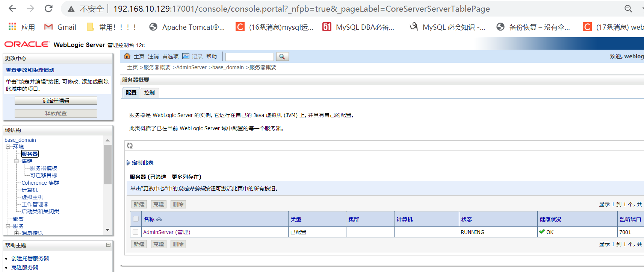Switch to the 控制 tab
The image size is (644, 272).
(150, 93)
